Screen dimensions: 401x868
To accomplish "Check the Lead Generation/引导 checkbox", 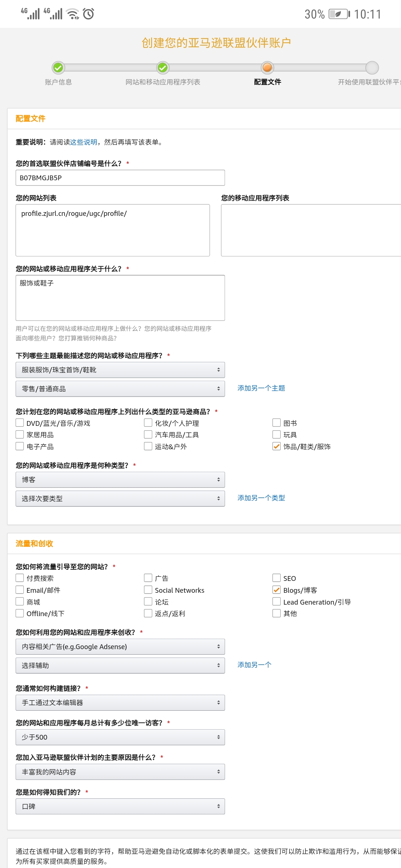I will 277,601.
